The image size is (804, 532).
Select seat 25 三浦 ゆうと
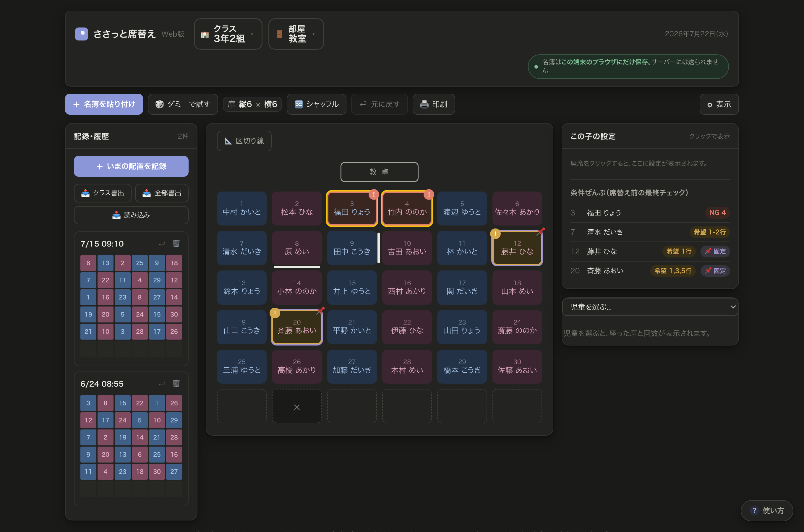tap(242, 367)
